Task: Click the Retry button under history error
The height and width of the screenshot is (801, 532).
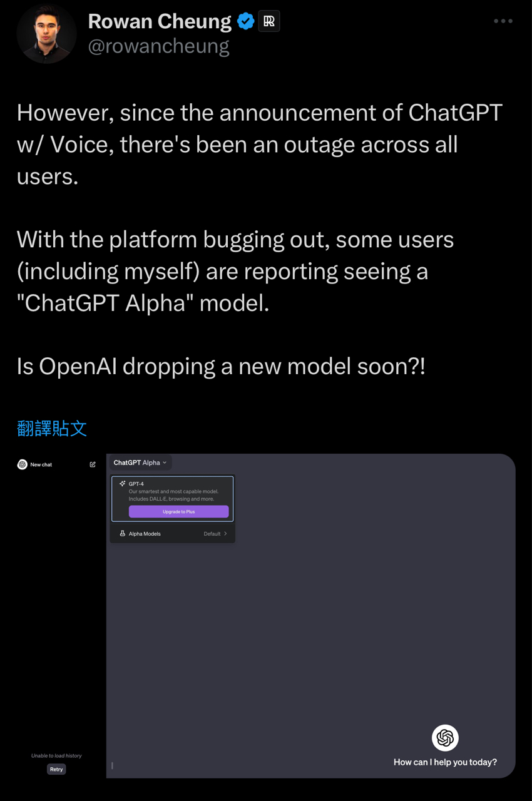Action: pyautogui.click(x=56, y=769)
